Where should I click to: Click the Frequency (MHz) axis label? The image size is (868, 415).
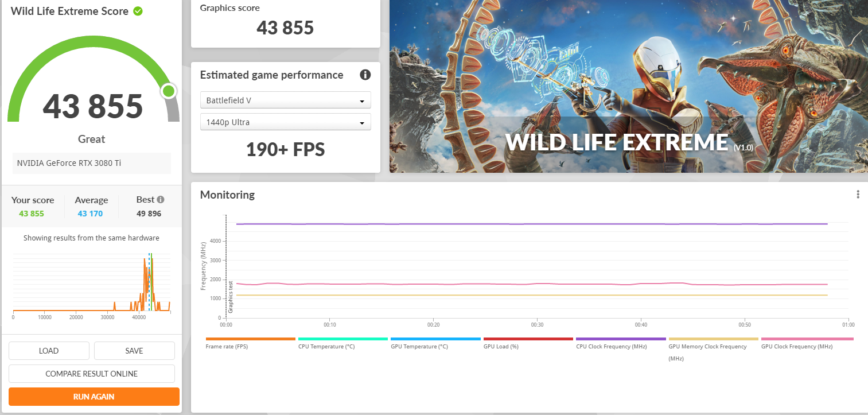[x=204, y=266]
